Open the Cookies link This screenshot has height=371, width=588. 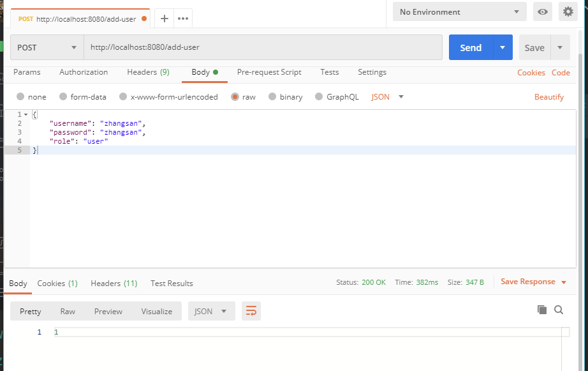click(x=531, y=73)
